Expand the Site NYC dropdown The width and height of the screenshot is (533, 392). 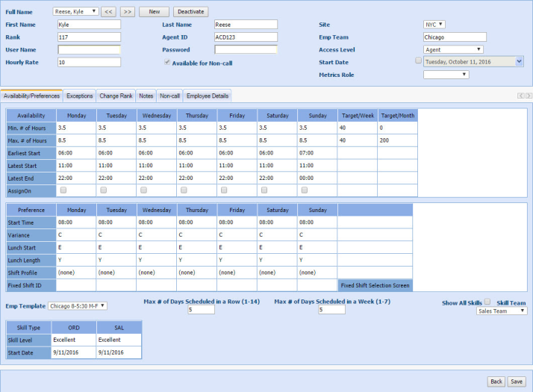coord(435,25)
